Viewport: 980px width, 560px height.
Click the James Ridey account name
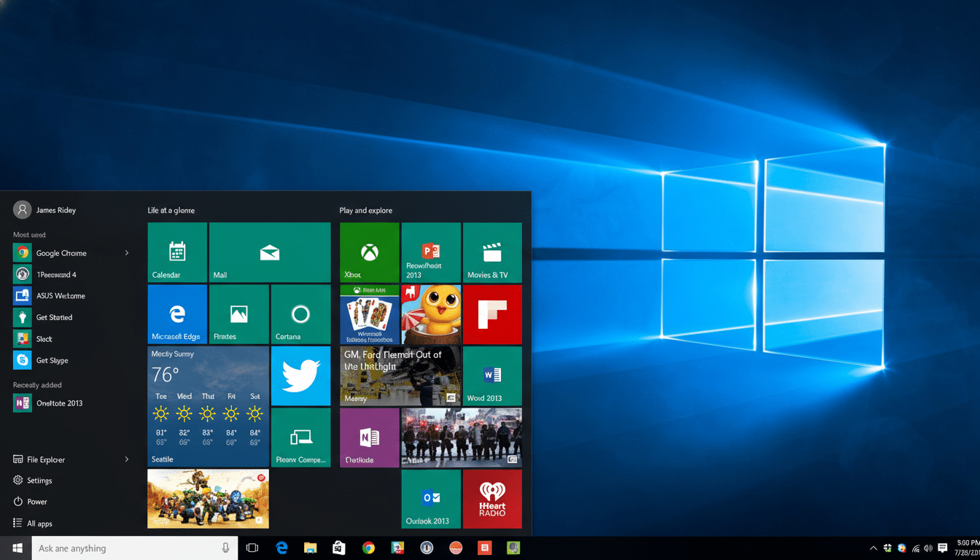tap(56, 209)
